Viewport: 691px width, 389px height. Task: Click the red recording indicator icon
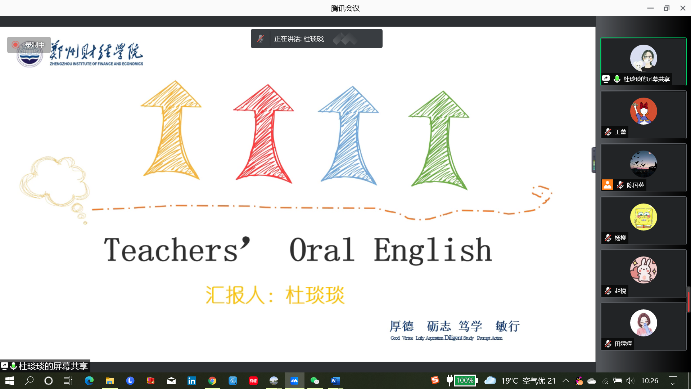pos(15,44)
